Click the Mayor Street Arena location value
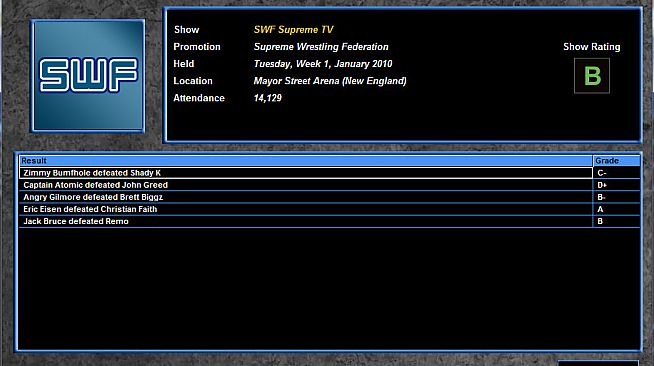The height and width of the screenshot is (366, 654). [330, 81]
